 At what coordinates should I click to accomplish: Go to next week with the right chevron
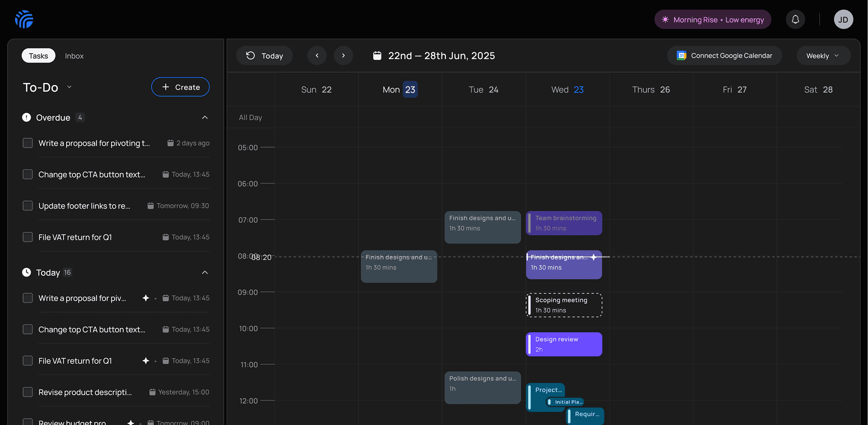343,55
